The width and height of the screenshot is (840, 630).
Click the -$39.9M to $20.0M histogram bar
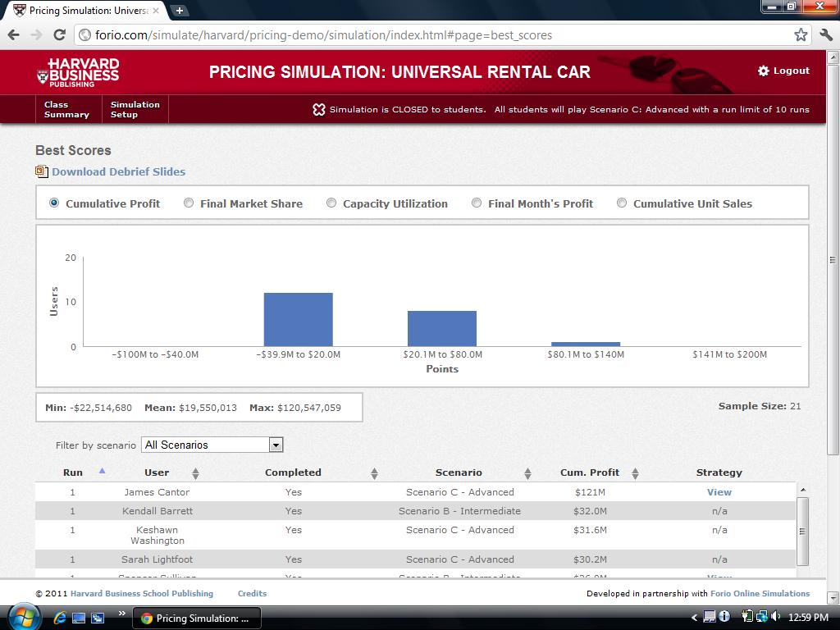point(299,320)
